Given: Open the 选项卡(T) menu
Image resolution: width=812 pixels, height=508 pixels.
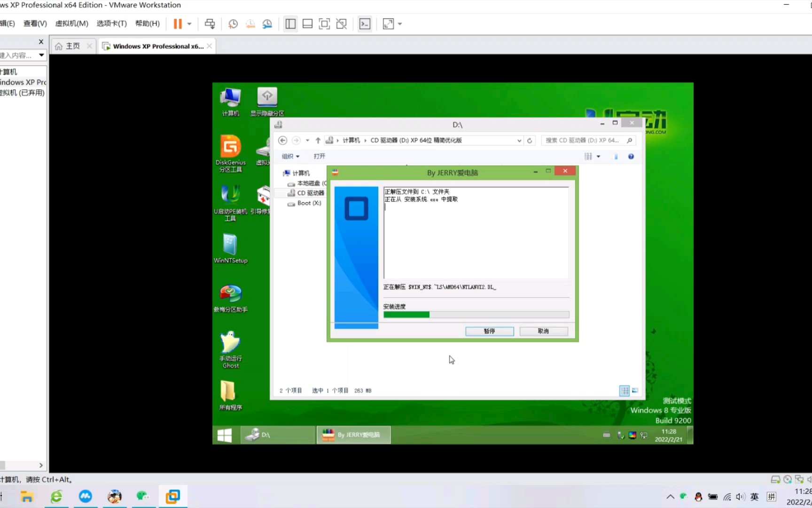Looking at the screenshot, I should click(111, 24).
